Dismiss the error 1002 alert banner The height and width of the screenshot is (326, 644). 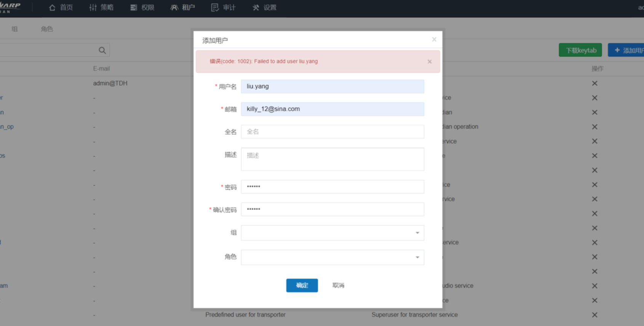click(430, 62)
